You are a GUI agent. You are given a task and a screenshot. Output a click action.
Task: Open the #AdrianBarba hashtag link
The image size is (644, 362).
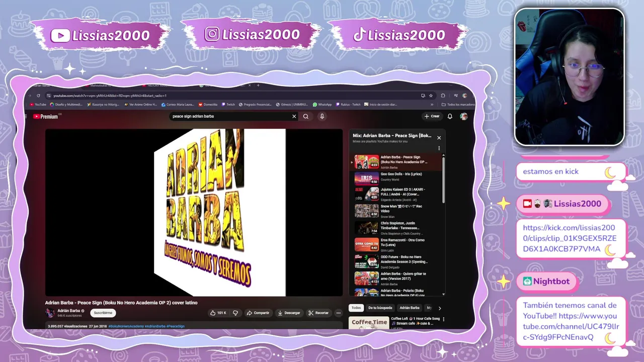(155, 326)
